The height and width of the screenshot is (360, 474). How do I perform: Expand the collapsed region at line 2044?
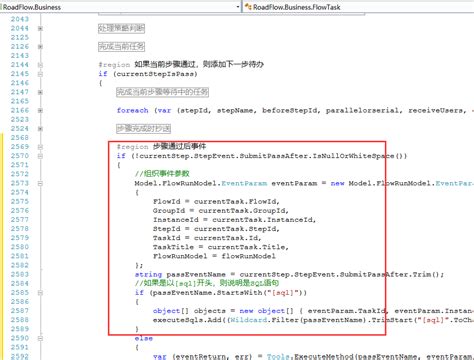coord(40,29)
